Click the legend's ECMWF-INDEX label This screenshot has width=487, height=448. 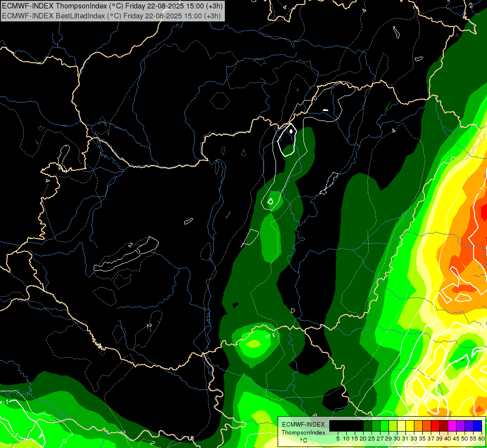pyautogui.click(x=303, y=425)
